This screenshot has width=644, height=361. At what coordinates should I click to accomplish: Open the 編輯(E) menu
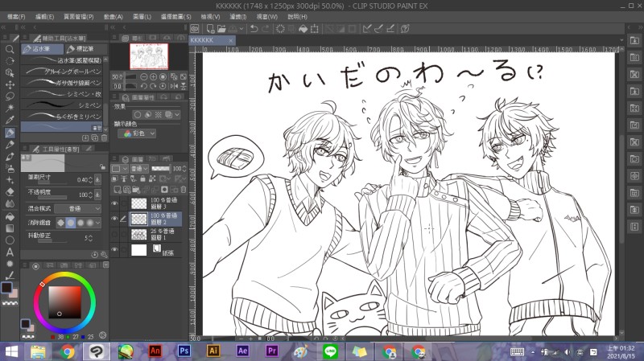(x=45, y=17)
